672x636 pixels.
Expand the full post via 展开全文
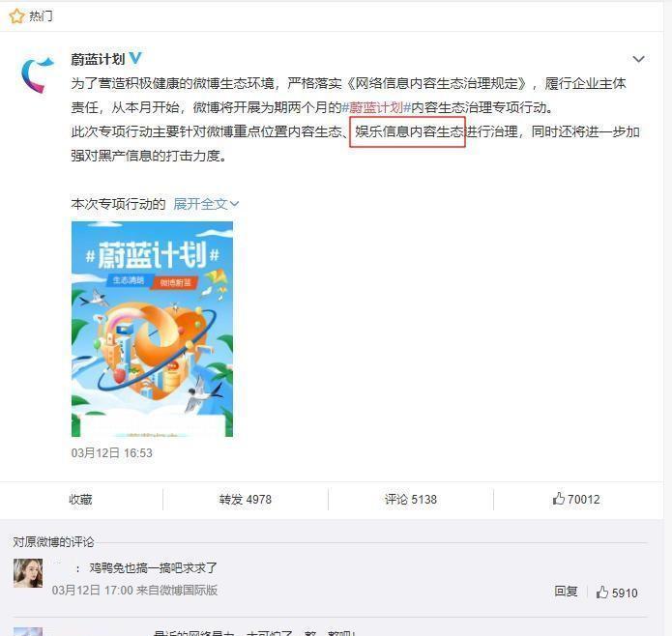tap(200, 204)
